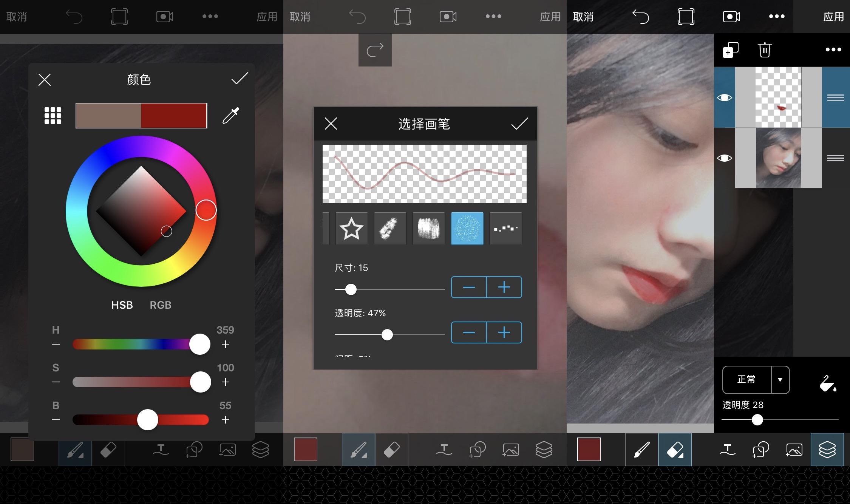Activate the eyedropper color picker
Image resolution: width=850 pixels, height=504 pixels.
[x=230, y=116]
